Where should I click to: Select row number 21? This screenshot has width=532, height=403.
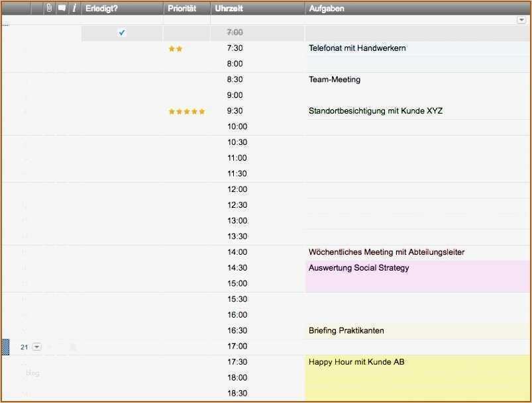(x=24, y=347)
